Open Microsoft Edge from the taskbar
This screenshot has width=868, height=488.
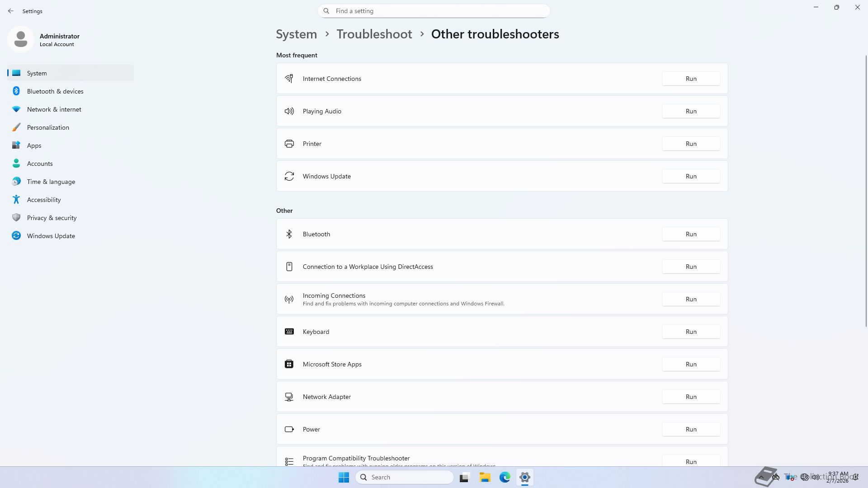point(505,477)
